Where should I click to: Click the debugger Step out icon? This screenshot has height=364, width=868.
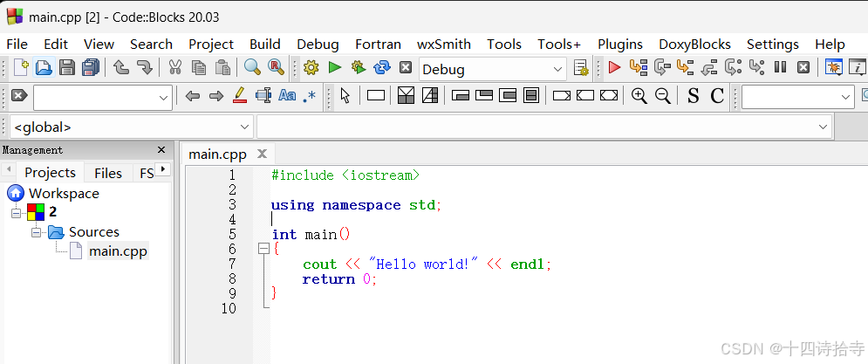(709, 67)
